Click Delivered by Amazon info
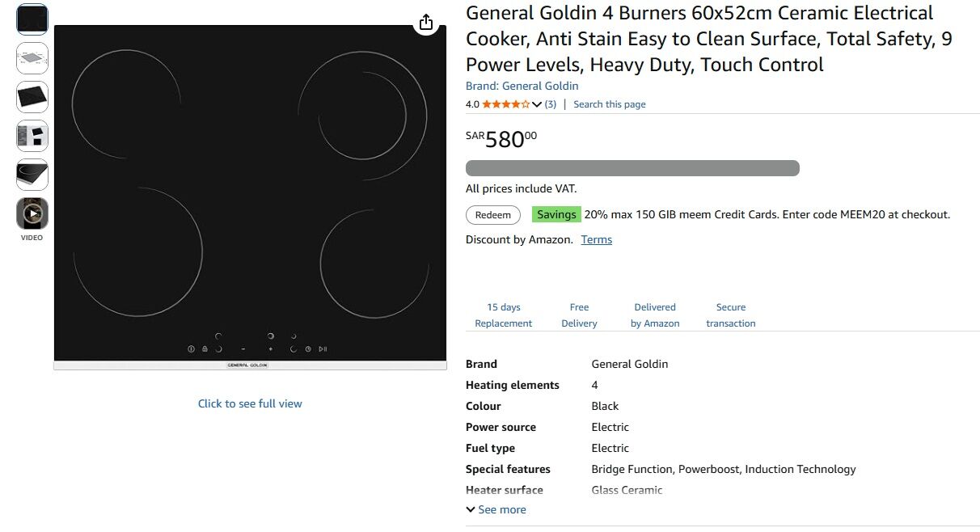The image size is (980, 532). 655,315
